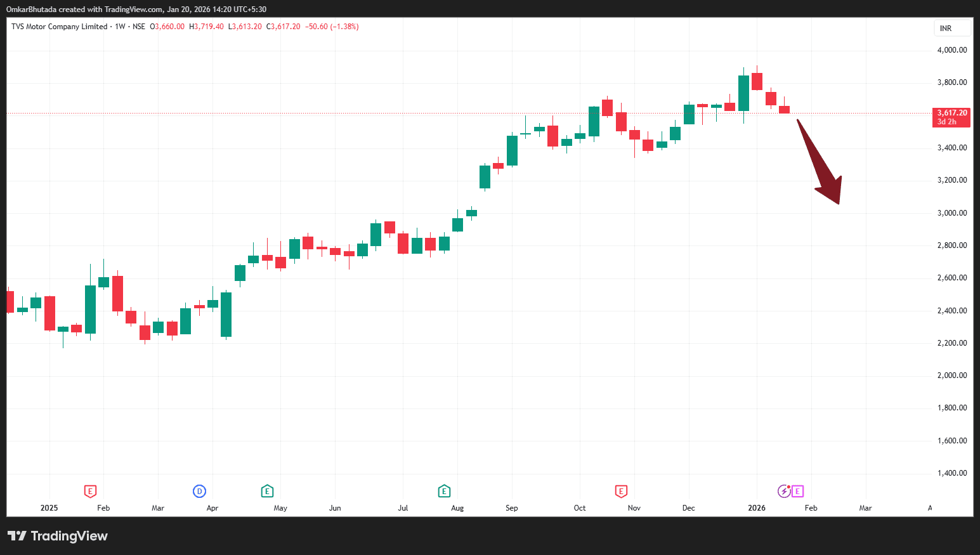
Task: Click the 2,000.00 price axis label
Action: coord(952,375)
